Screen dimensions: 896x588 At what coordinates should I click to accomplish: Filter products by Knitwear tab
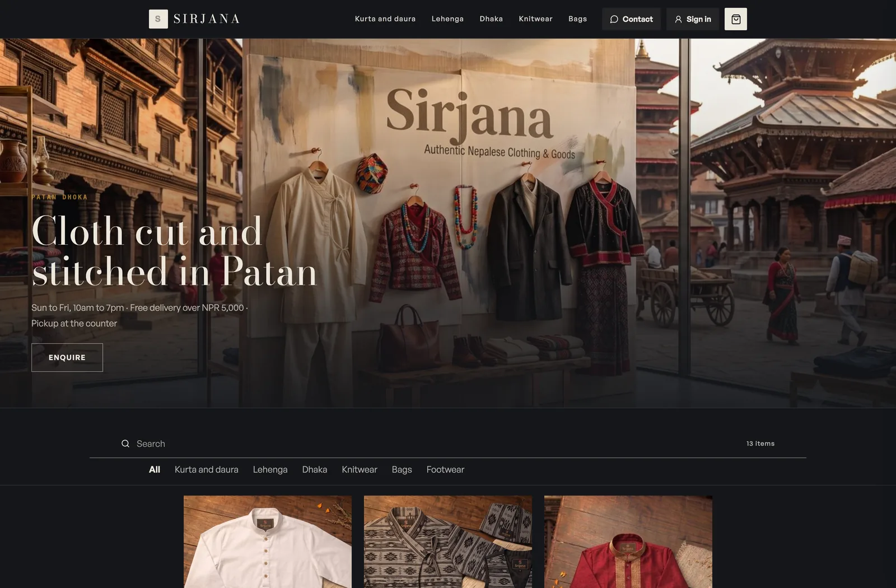tap(360, 469)
